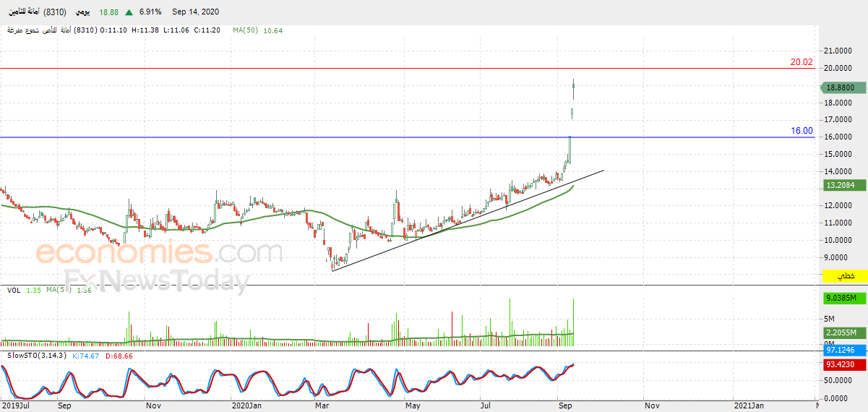Click the 14.000 price axis label
This screenshot has width=868, height=412.
838,171
